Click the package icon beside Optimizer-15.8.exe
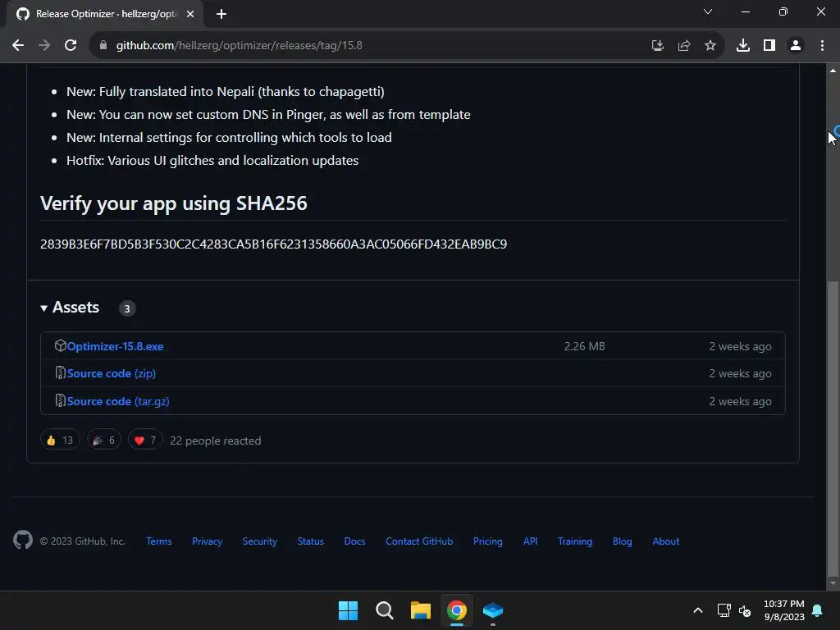The height and width of the screenshot is (630, 840). click(60, 345)
